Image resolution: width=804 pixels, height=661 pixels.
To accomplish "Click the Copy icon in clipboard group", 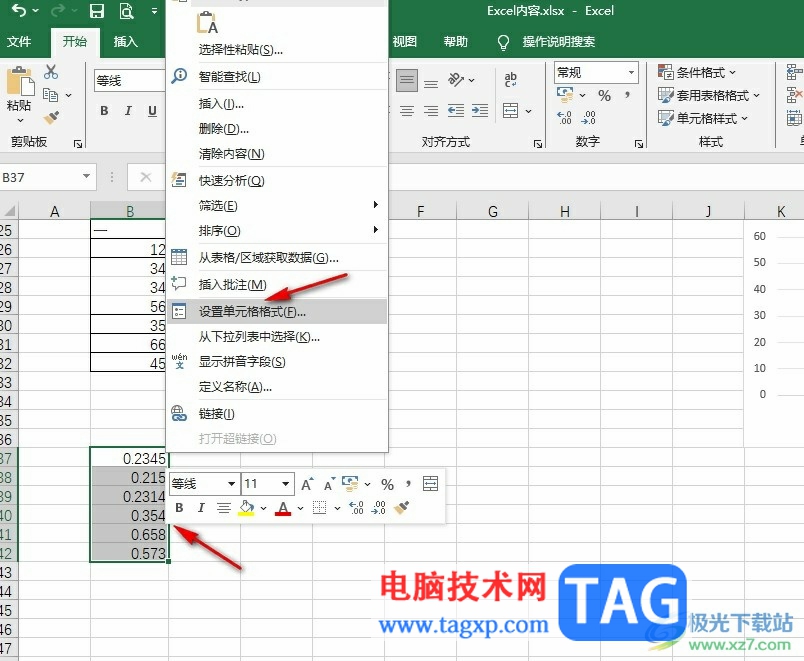I will pyautogui.click(x=50, y=95).
